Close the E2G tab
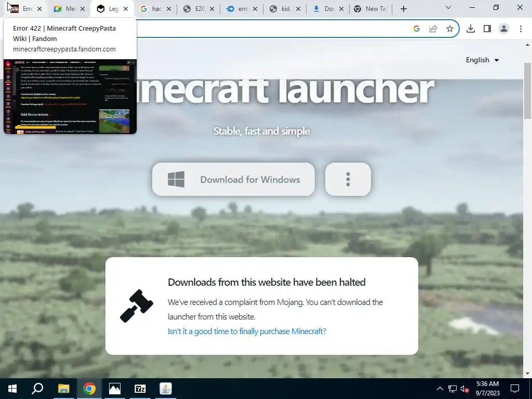532x399 pixels. [212, 9]
